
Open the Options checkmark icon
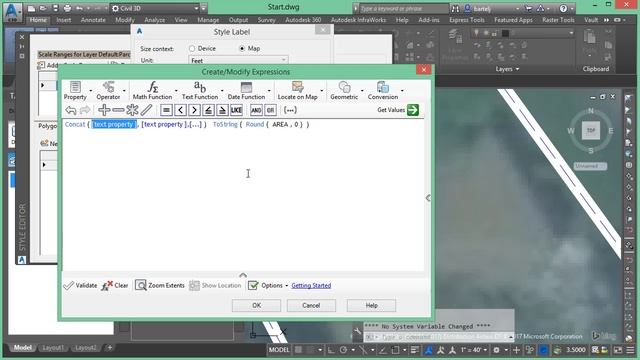coord(253,285)
